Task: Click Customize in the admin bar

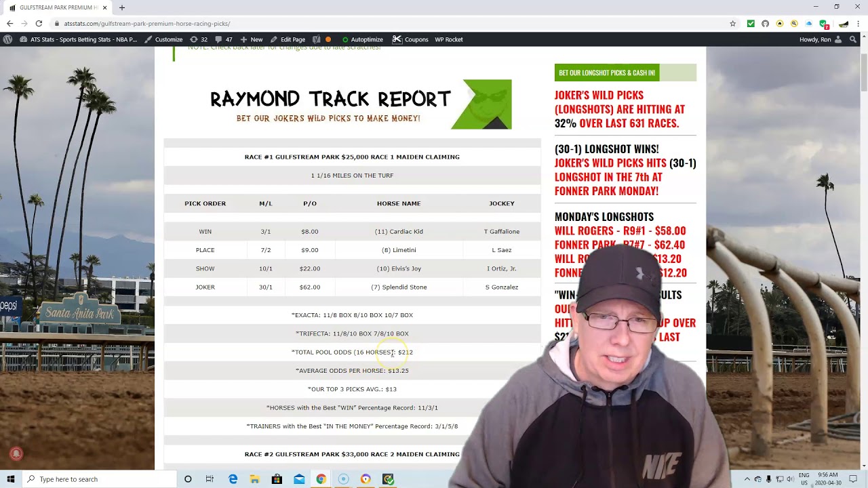Action: [163, 39]
